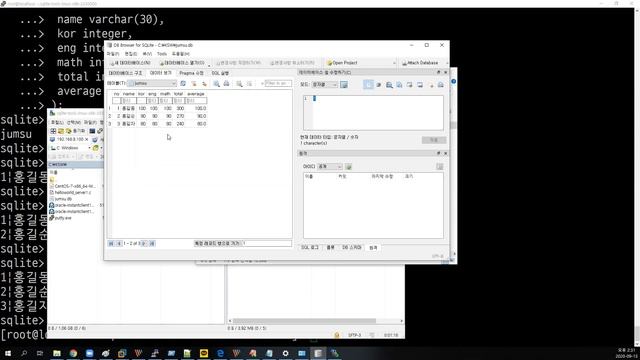
Task: Switch to the Database Structure tab
Action: (x=125, y=73)
